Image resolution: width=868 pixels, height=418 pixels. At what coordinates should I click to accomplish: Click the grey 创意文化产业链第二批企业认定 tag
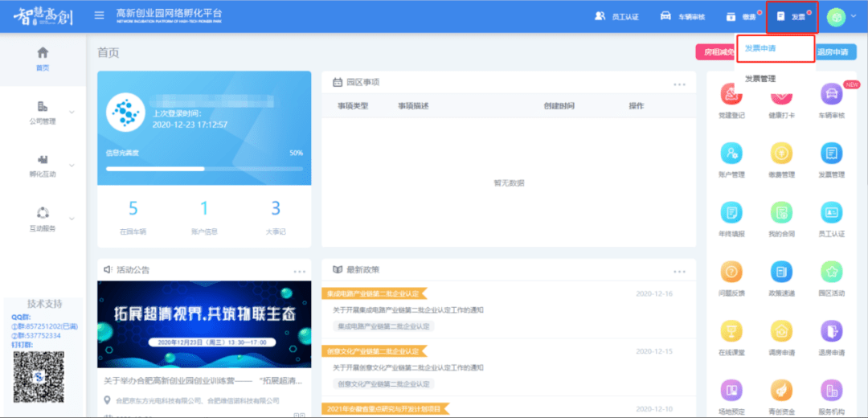click(383, 383)
